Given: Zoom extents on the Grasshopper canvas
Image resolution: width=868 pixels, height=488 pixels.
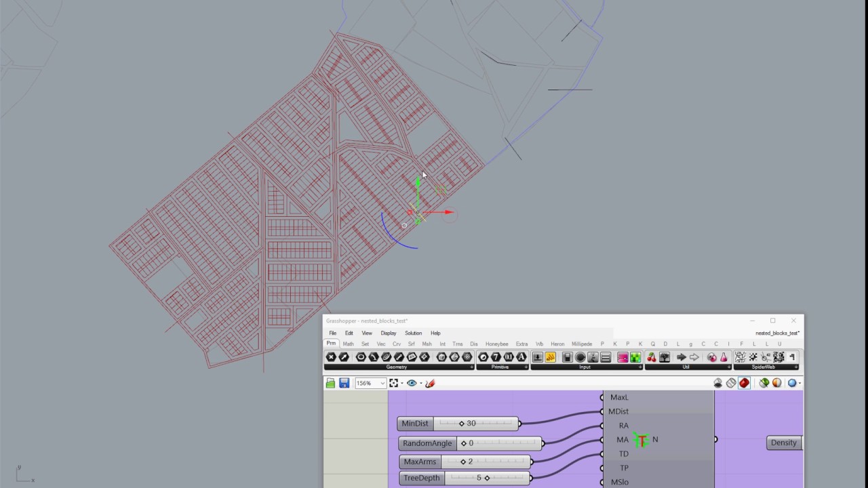Looking at the screenshot, I should click(x=393, y=383).
